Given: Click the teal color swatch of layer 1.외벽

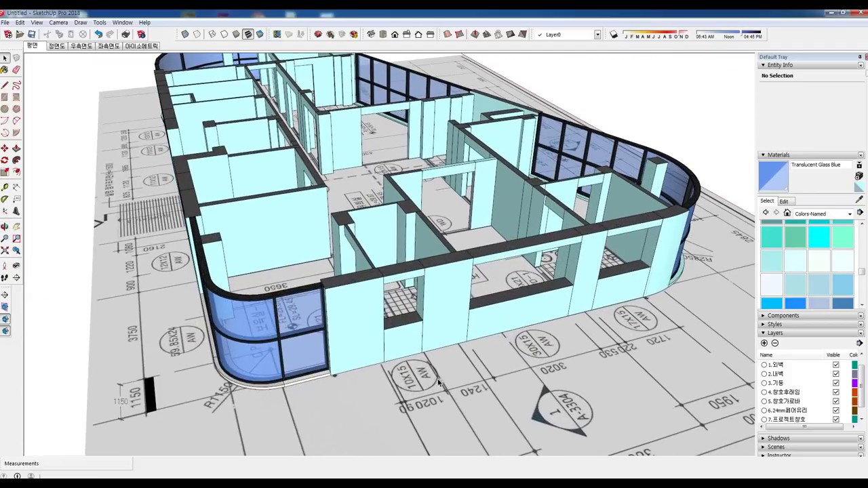Looking at the screenshot, I should 854,365.
